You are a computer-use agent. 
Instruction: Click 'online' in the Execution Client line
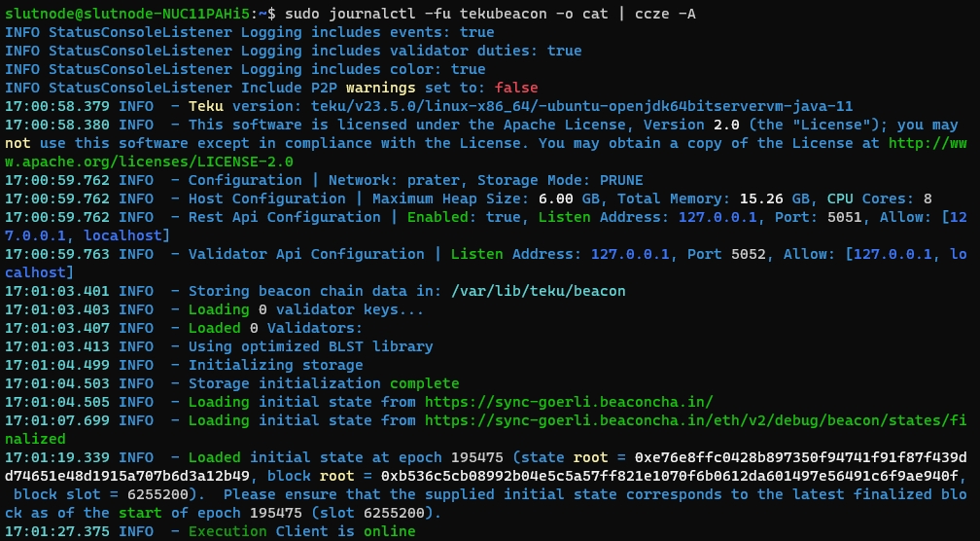click(x=390, y=531)
